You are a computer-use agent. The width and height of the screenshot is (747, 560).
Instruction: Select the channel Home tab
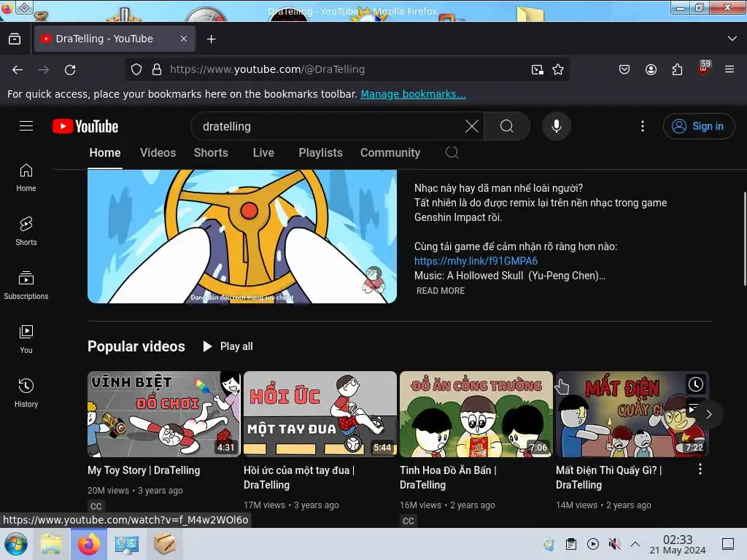105,152
